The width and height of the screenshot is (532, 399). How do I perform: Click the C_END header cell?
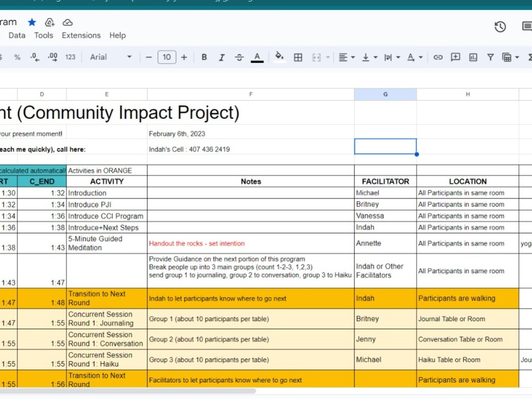coord(41,181)
